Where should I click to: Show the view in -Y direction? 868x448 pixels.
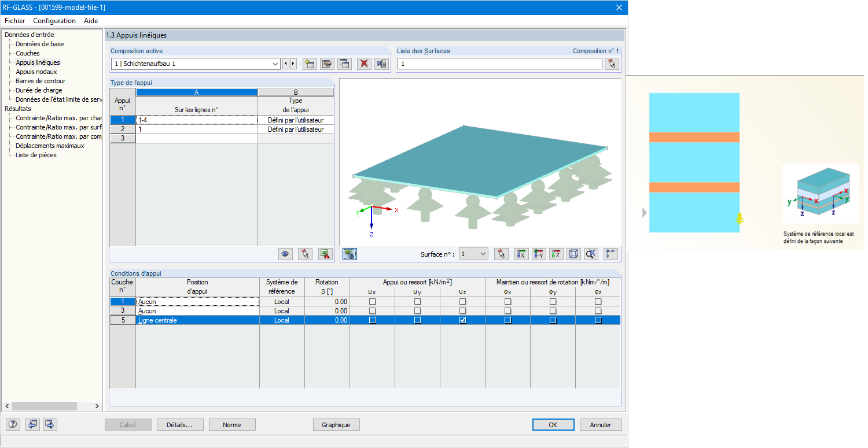pyautogui.click(x=539, y=254)
